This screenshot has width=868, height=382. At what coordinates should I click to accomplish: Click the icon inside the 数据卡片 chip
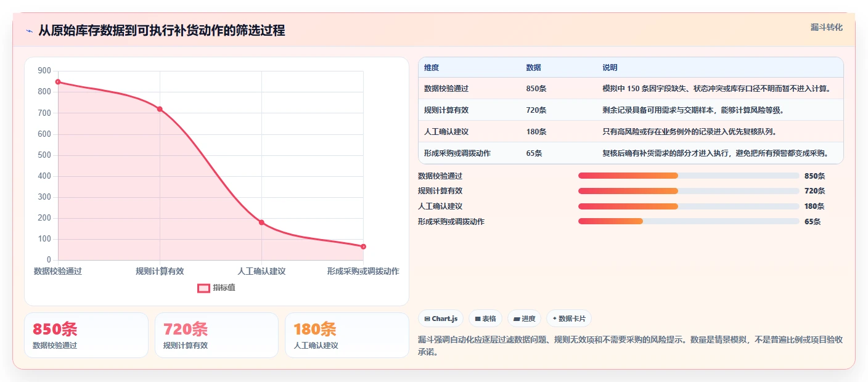click(555, 319)
